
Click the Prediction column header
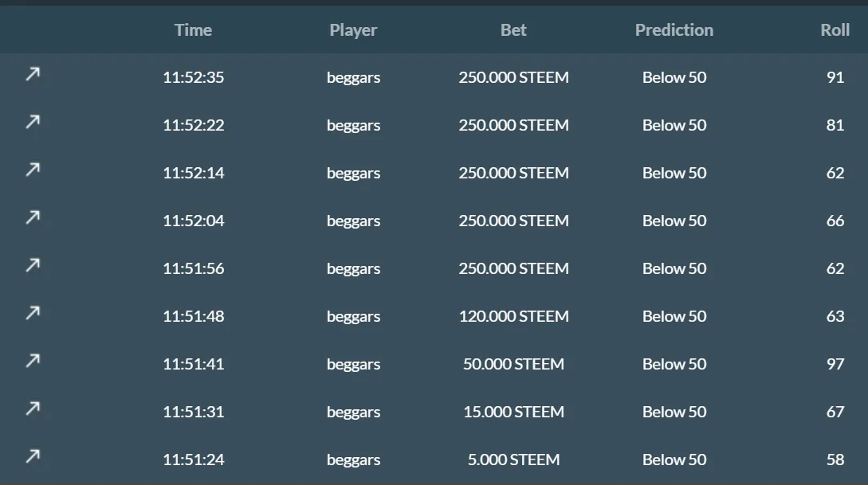[674, 29]
